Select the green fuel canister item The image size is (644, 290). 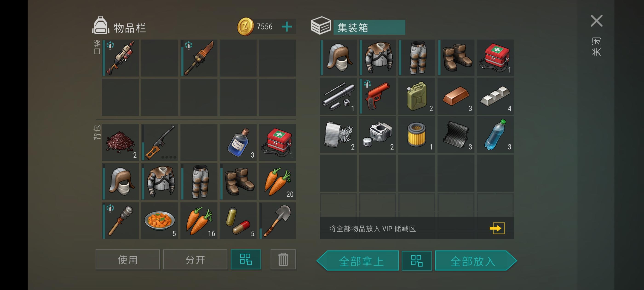[x=417, y=96]
